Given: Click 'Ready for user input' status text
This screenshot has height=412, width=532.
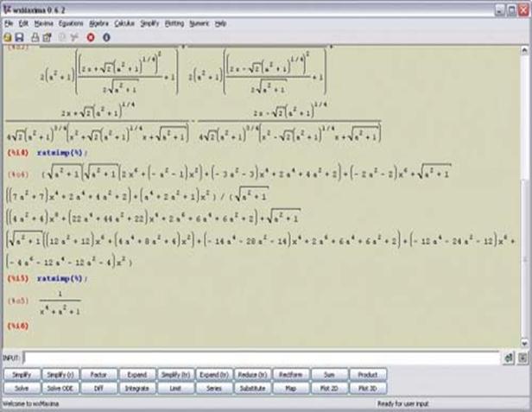Looking at the screenshot, I should pos(402,404).
